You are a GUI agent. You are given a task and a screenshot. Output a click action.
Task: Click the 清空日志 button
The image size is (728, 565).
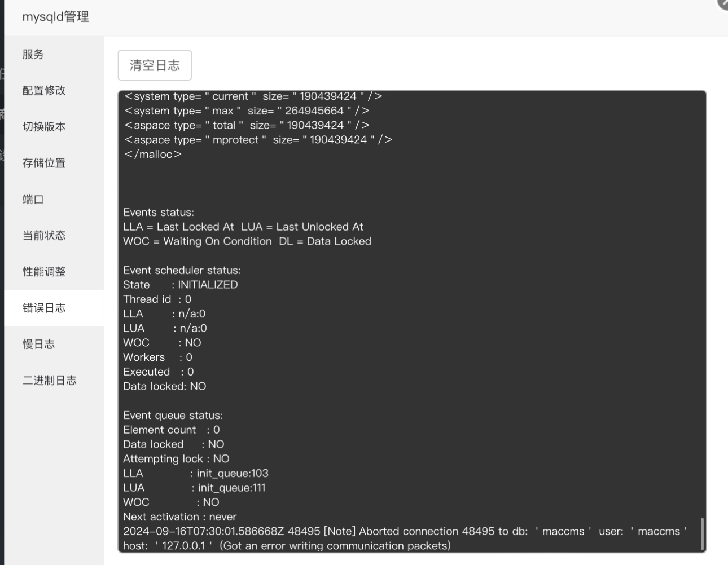tap(155, 65)
